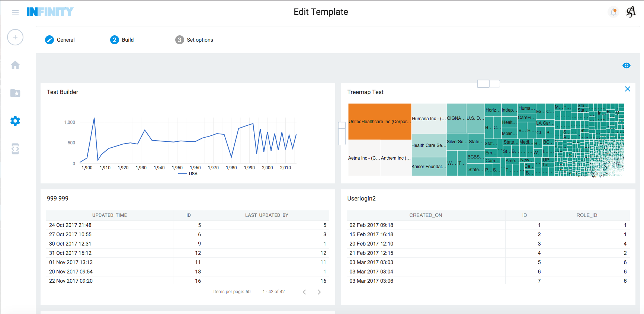The width and height of the screenshot is (644, 314).
Task: Select row 01 Nov 2017 13:13
Action: click(x=188, y=262)
